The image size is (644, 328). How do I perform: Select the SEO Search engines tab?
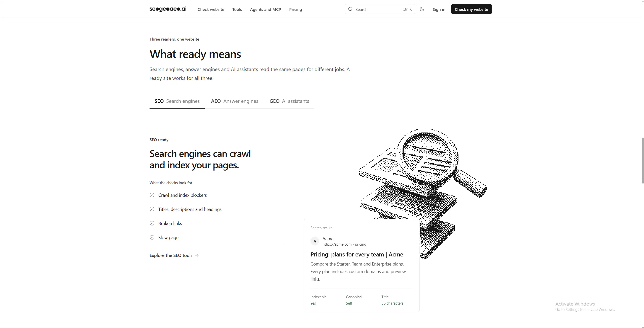[x=177, y=101]
